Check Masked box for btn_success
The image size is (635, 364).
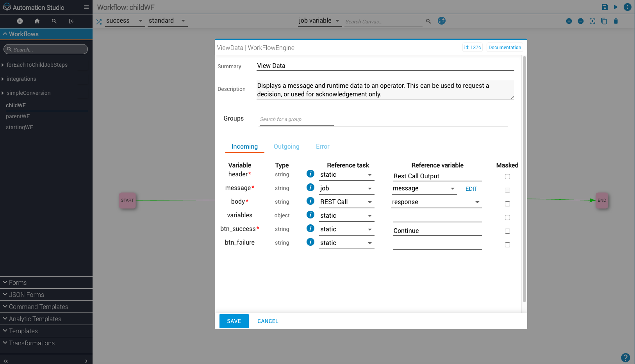click(x=507, y=231)
